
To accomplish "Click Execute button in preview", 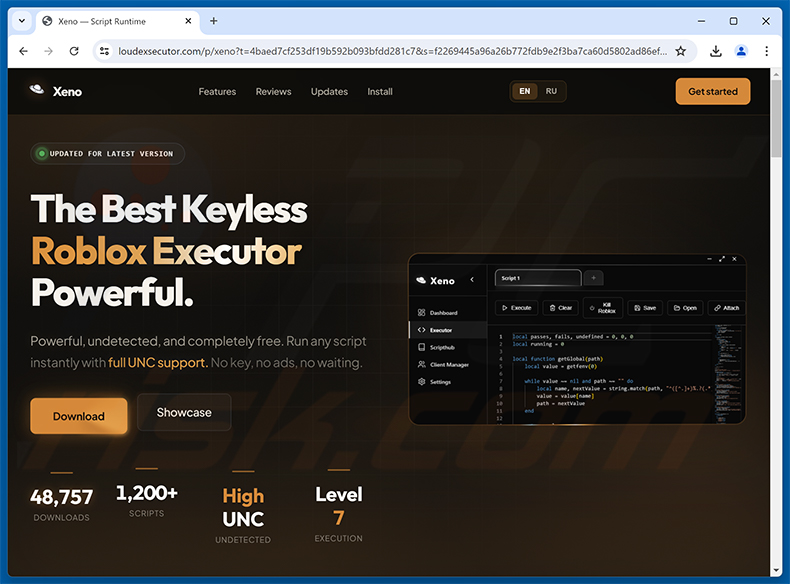I will (x=516, y=308).
